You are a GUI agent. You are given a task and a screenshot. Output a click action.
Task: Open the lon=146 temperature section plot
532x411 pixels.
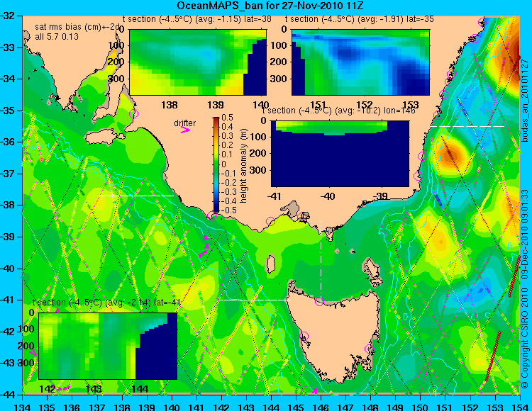click(x=340, y=154)
